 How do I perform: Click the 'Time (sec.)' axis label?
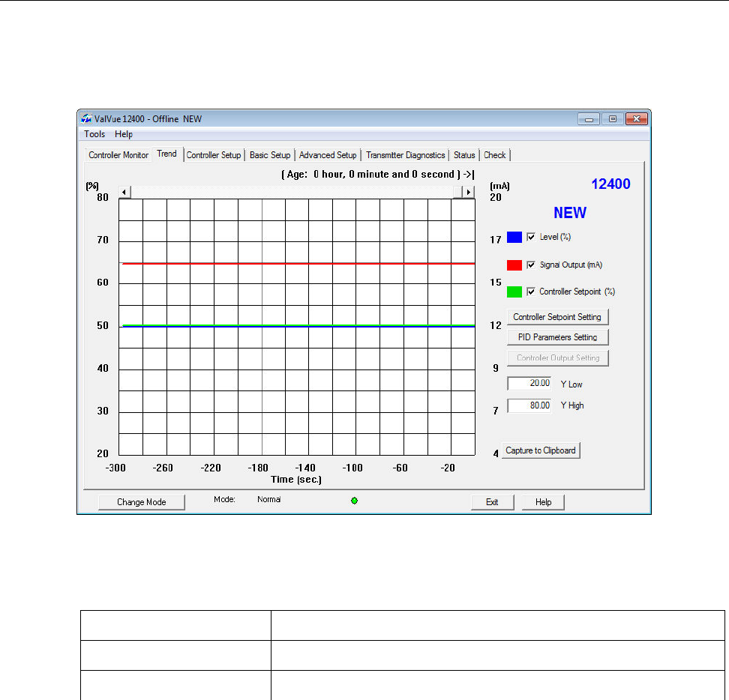pos(296,480)
